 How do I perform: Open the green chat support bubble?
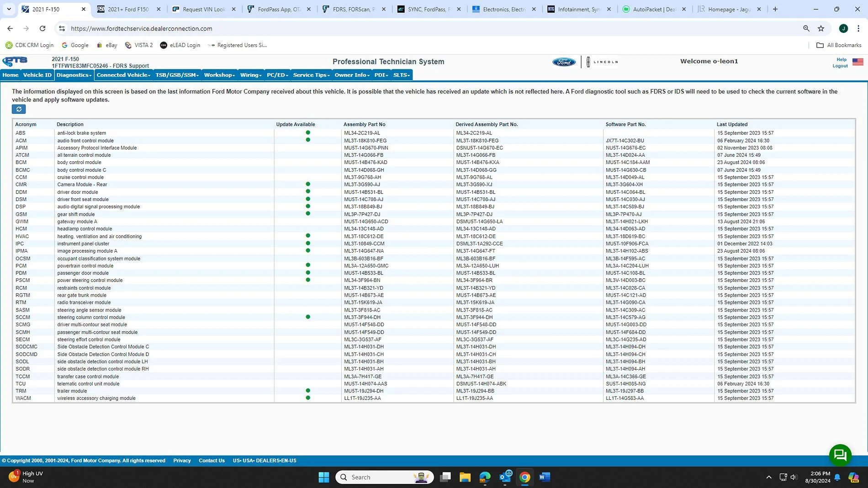click(840, 455)
